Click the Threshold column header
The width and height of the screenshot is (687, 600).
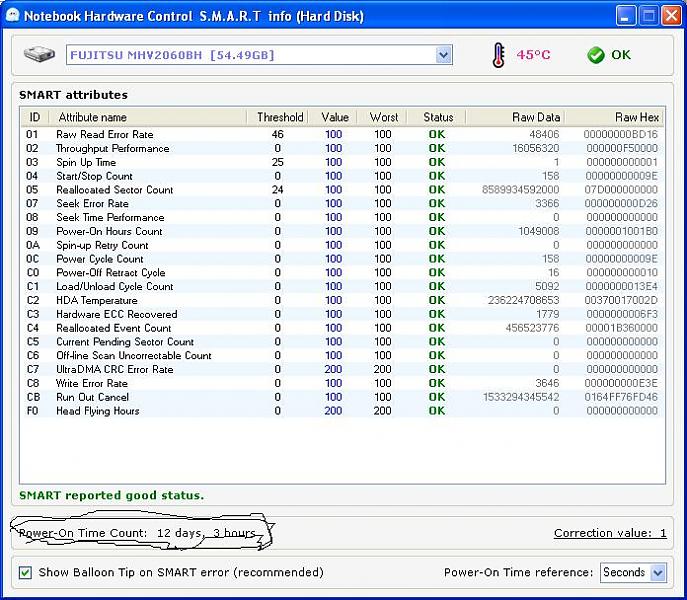[x=279, y=117]
